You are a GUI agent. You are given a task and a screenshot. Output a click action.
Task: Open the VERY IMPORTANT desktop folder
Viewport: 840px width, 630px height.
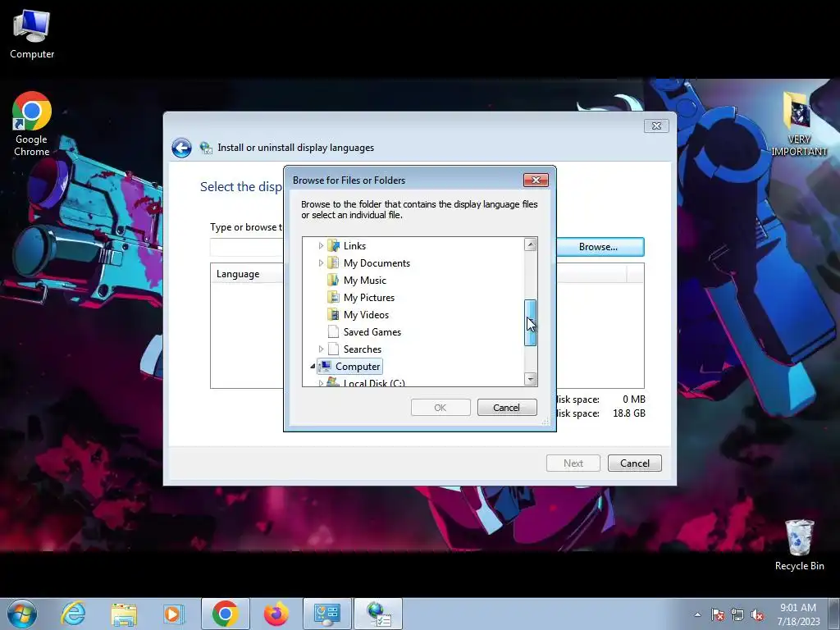pos(799,124)
